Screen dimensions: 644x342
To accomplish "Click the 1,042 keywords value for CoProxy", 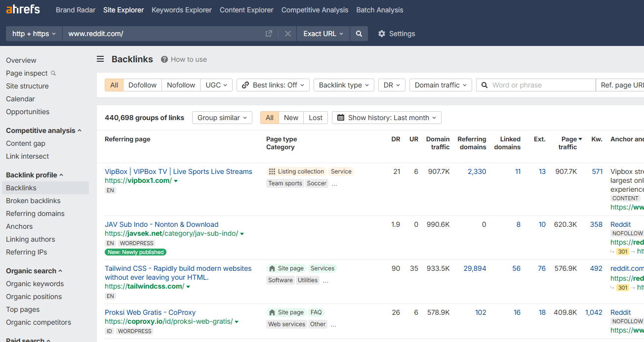I will pyautogui.click(x=594, y=312).
